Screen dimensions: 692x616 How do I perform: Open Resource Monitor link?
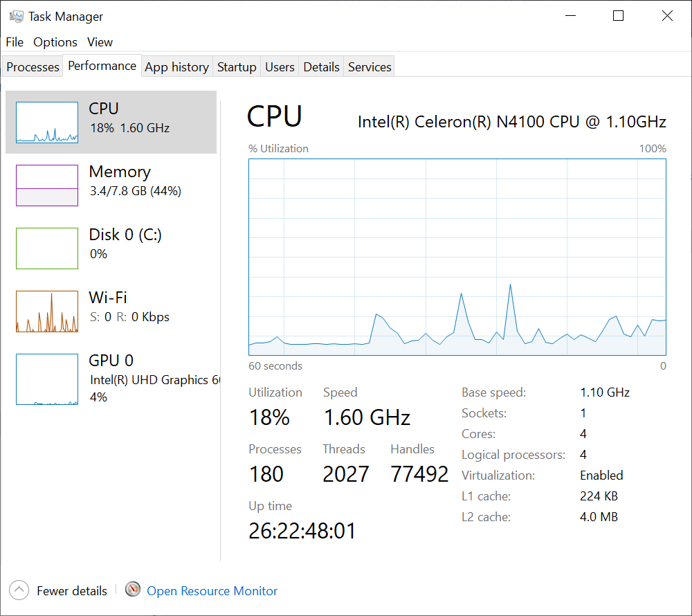point(212,590)
